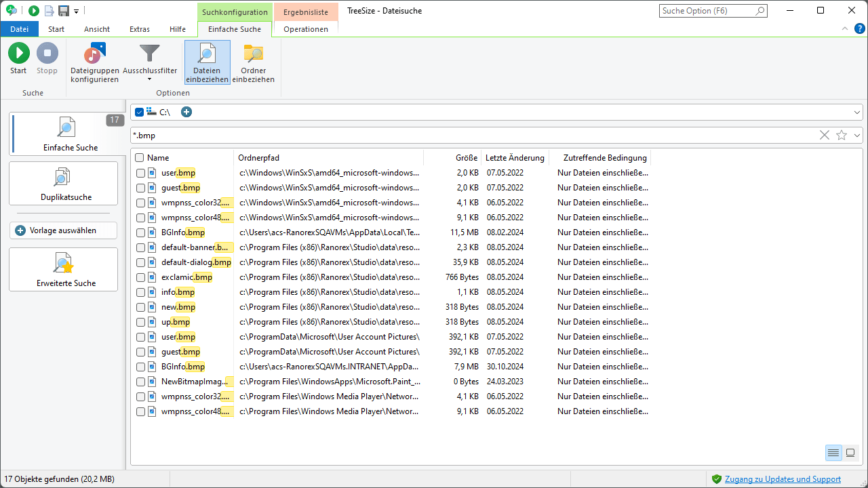This screenshot has width=868, height=488.
Task: Expand the search path dropdown arrow
Action: click(858, 112)
